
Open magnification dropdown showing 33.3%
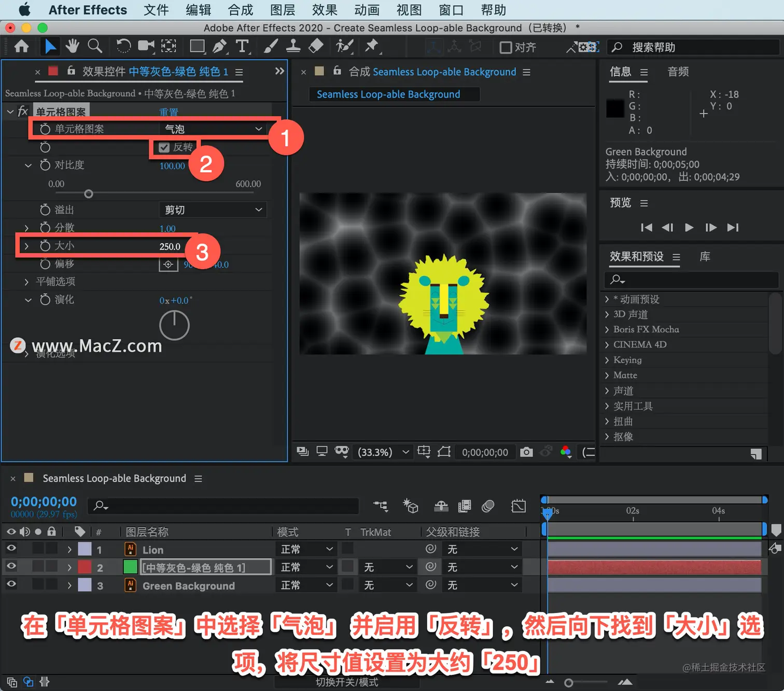tap(383, 452)
